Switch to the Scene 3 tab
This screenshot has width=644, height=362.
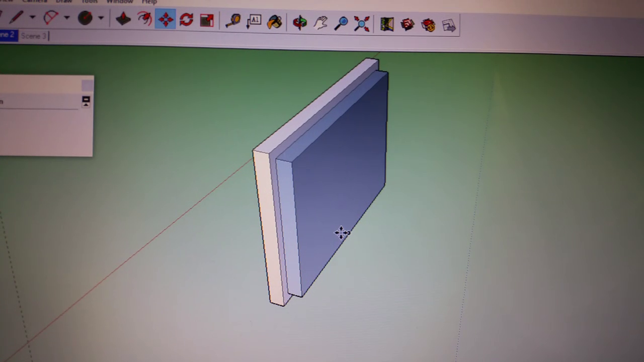[33, 36]
